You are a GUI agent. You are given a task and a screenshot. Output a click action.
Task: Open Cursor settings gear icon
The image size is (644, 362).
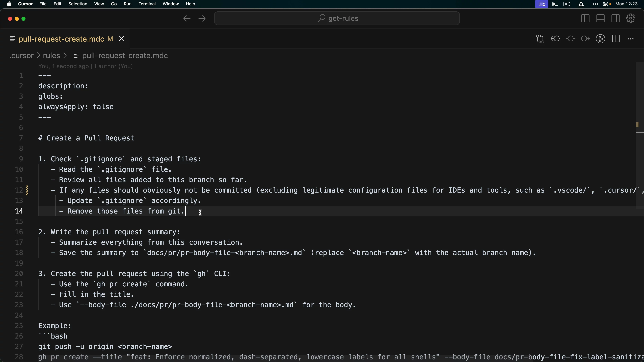click(x=631, y=18)
